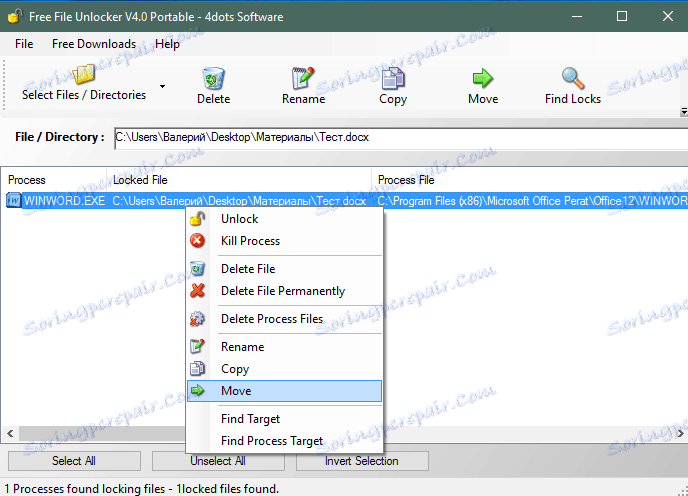
Task: Click horizontal scrollbar left arrow
Action: click(x=10, y=433)
